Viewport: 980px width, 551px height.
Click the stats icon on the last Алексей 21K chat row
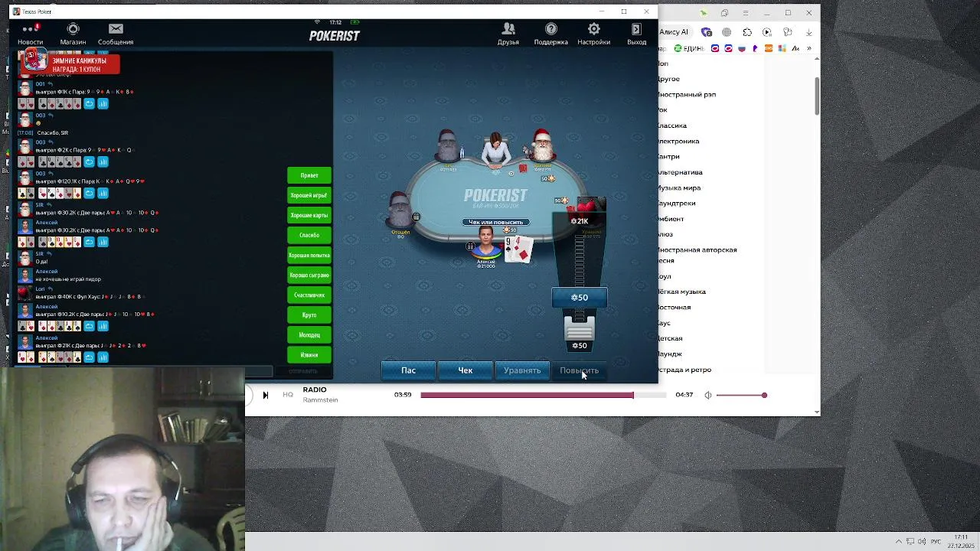pyautogui.click(x=103, y=357)
